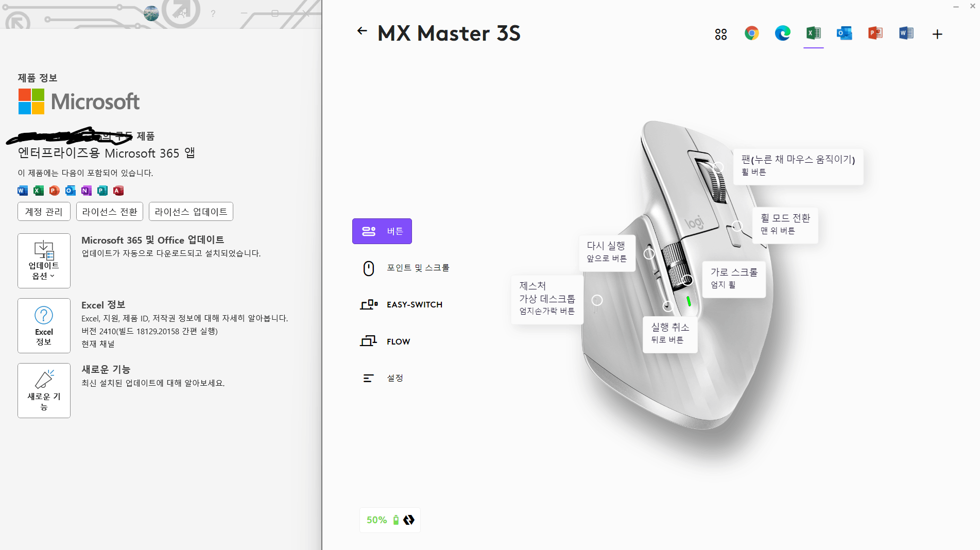Screen dimensions: 980x550
Task: Open the FLOW section
Action: (x=385, y=341)
